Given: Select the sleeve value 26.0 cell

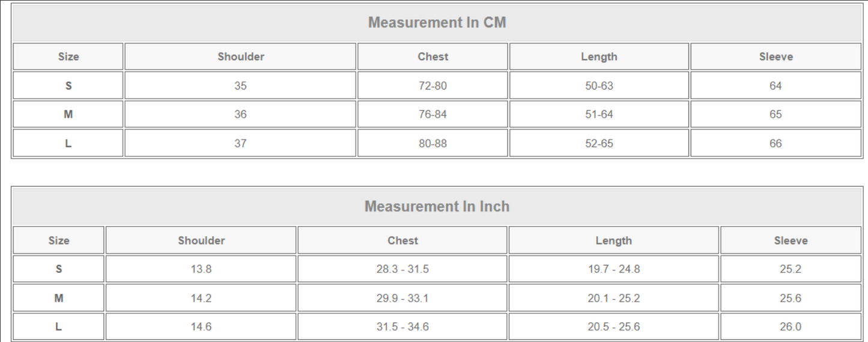Looking at the screenshot, I should tap(791, 327).
